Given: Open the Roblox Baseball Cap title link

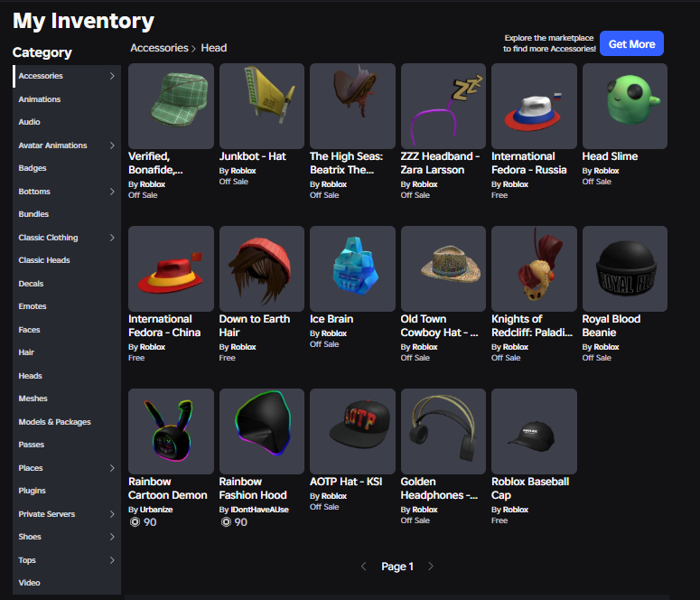Looking at the screenshot, I should point(530,488).
